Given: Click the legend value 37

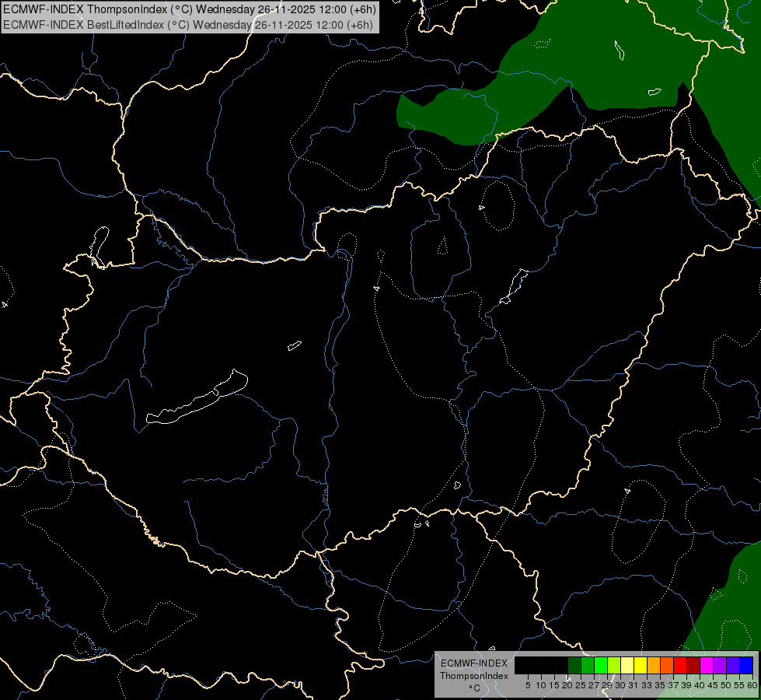Looking at the screenshot, I should 673,685.
